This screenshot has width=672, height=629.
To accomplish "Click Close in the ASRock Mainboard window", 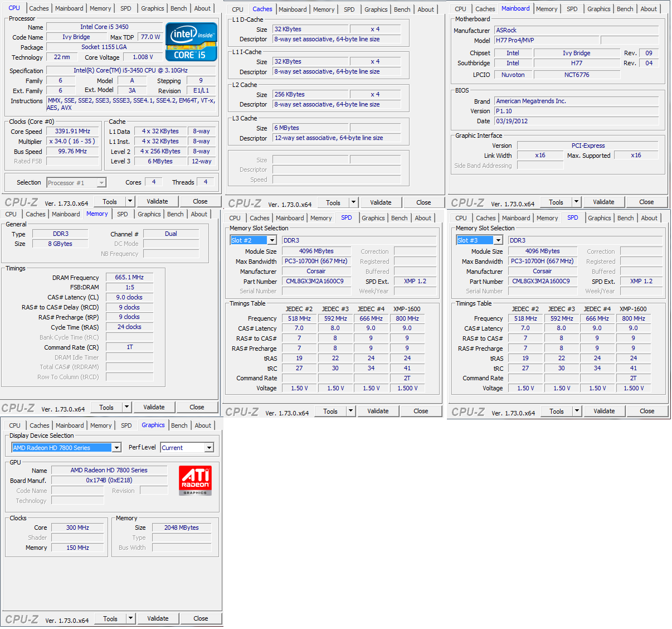I will tap(646, 202).
